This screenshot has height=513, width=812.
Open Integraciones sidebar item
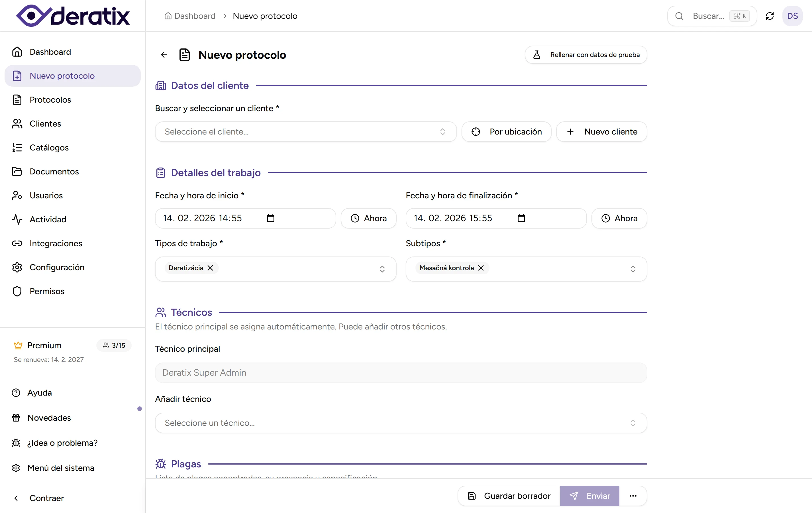(56, 243)
